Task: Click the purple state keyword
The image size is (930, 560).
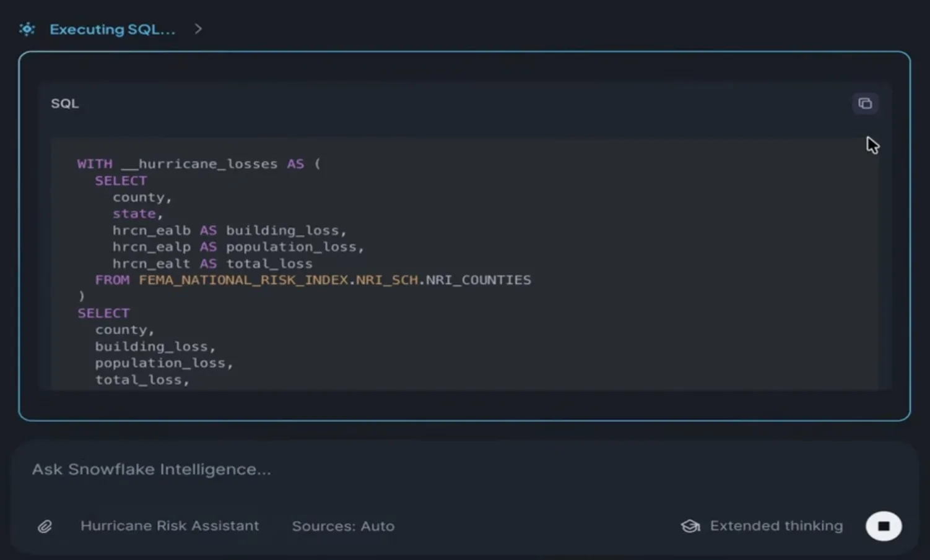Action: point(134,213)
